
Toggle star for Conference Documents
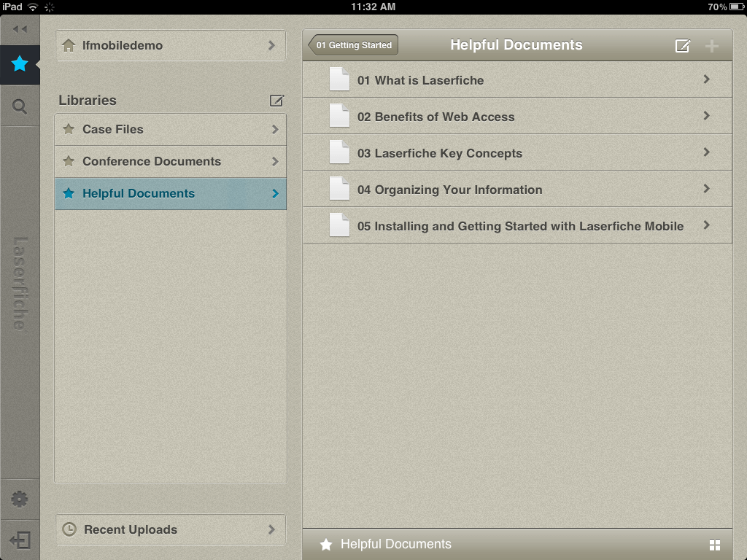[x=69, y=161]
